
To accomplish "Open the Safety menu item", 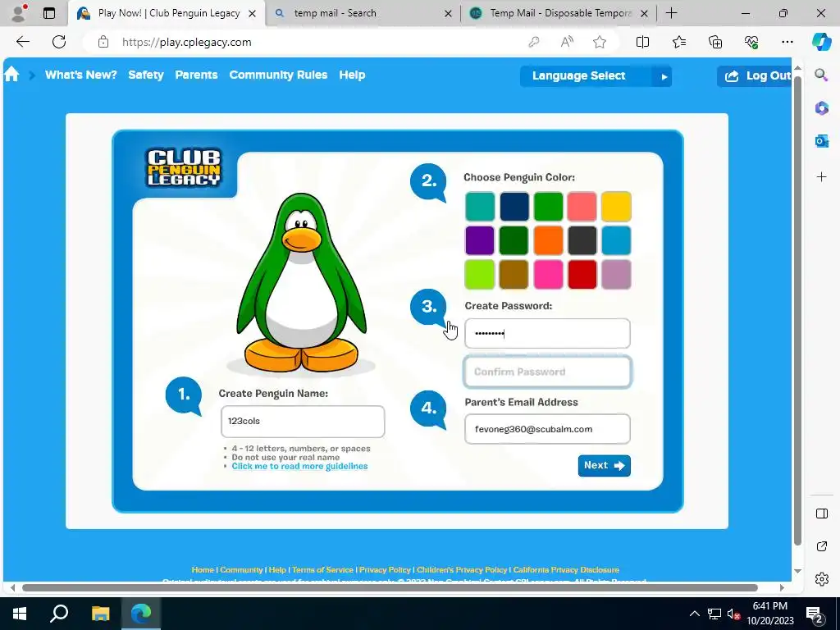I will 146,75.
